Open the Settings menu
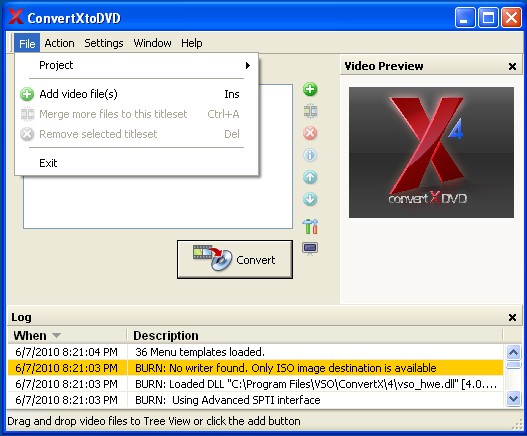Screen dimensions: 527x436 (104, 43)
